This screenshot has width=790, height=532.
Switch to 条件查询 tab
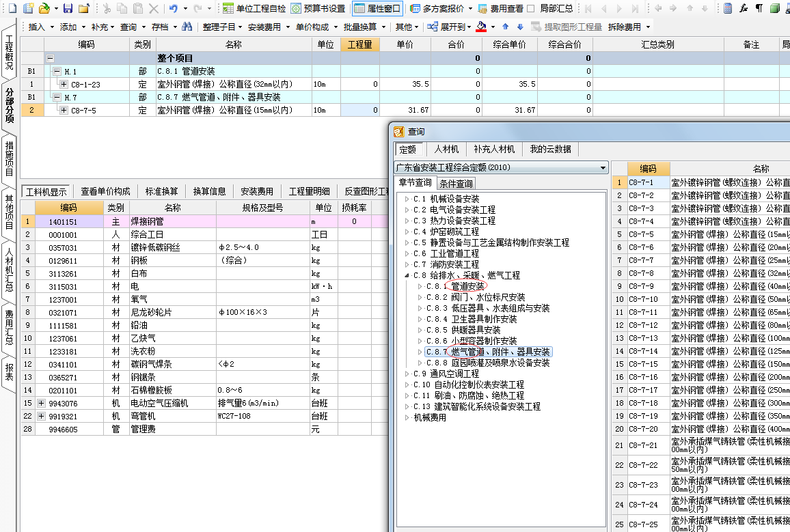point(456,183)
